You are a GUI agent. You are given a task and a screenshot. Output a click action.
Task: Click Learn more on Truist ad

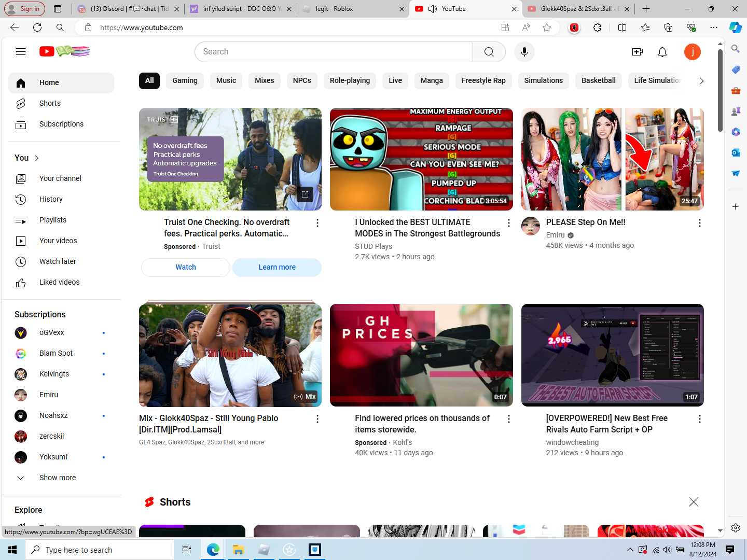(277, 268)
